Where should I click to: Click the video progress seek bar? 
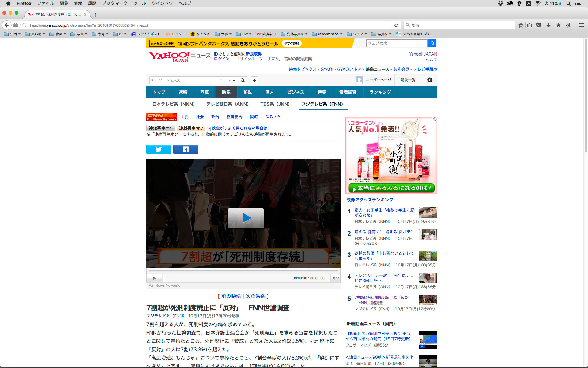[x=243, y=271]
